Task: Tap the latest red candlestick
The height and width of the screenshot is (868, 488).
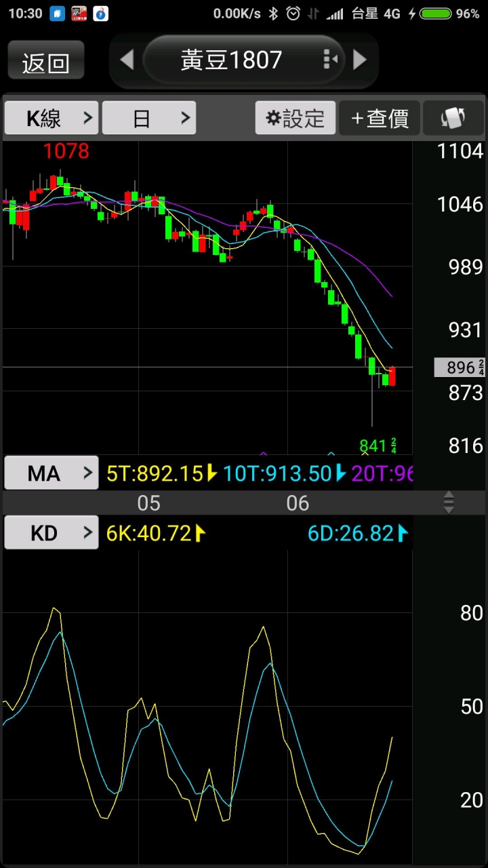Action: coord(392,376)
